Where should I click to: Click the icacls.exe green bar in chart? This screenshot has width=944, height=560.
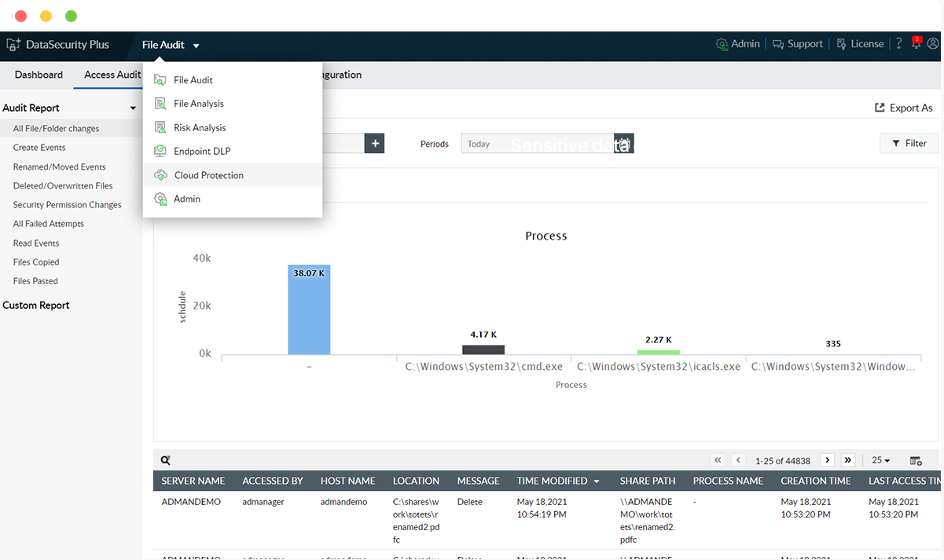point(659,352)
